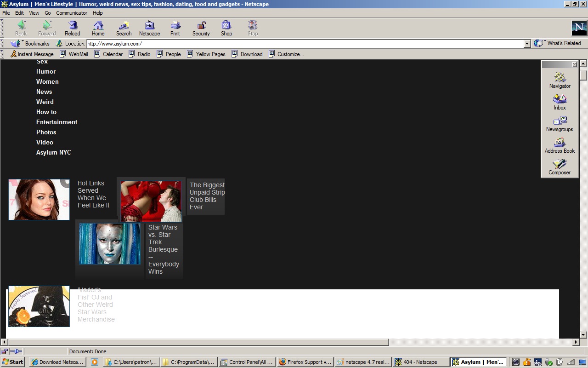Screen dimensions: 588x368
Task: Click the People personal toolbar link
Action: (x=169, y=54)
